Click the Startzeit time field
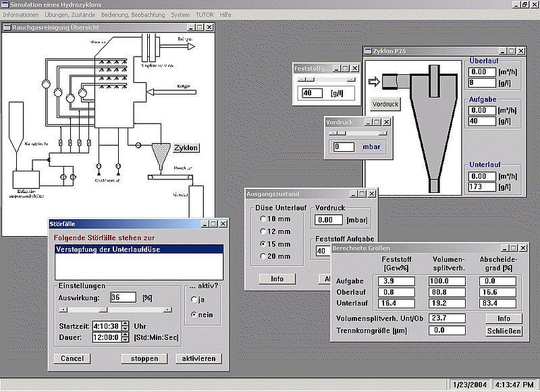 107,326
